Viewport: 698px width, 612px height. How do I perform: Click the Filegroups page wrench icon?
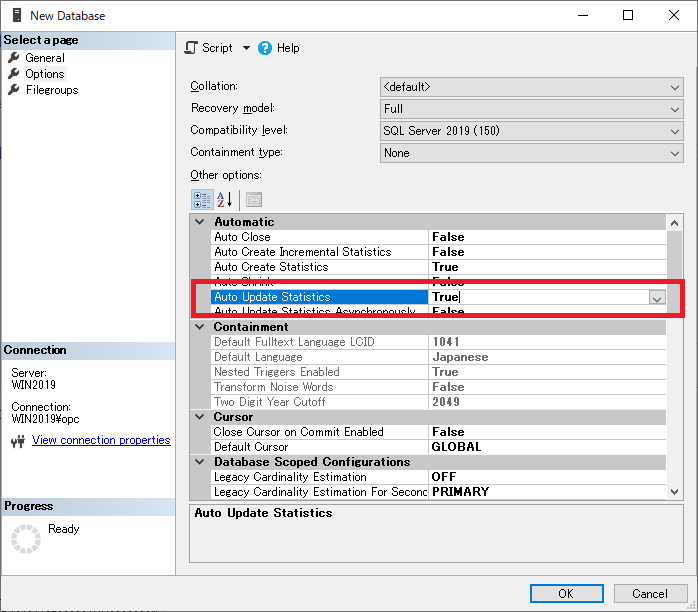pyautogui.click(x=14, y=89)
